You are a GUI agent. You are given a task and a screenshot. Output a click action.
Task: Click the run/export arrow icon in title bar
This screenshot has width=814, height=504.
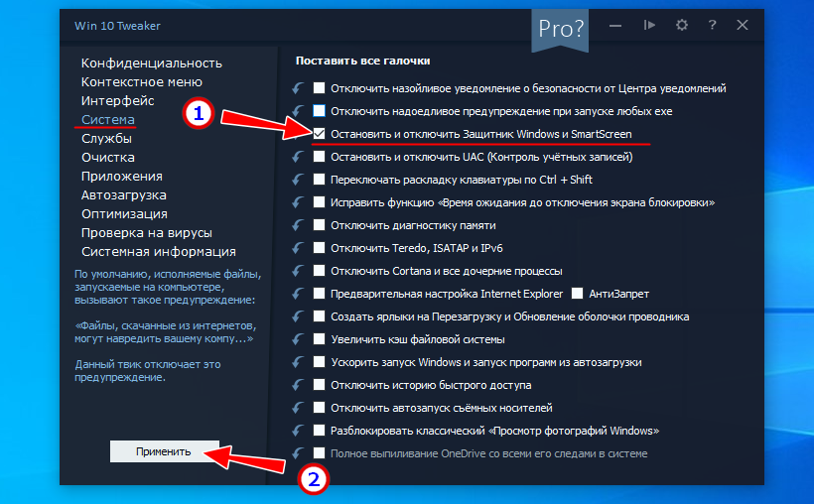pyautogui.click(x=649, y=25)
